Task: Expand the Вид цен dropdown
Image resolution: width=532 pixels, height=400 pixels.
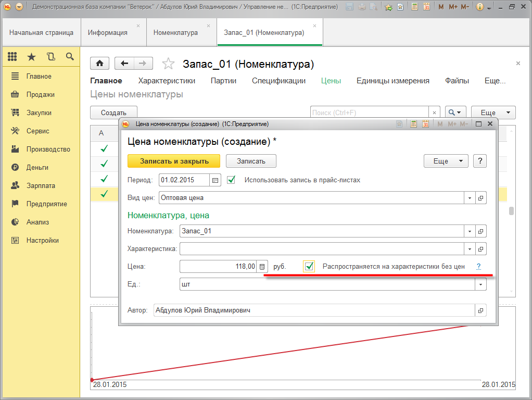Action: 470,198
